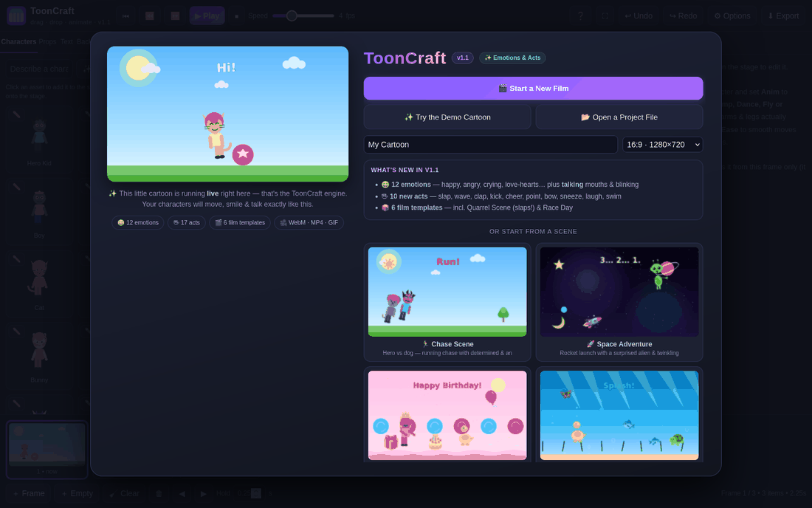Choose the Chase Scene template thumbnail

(447, 292)
